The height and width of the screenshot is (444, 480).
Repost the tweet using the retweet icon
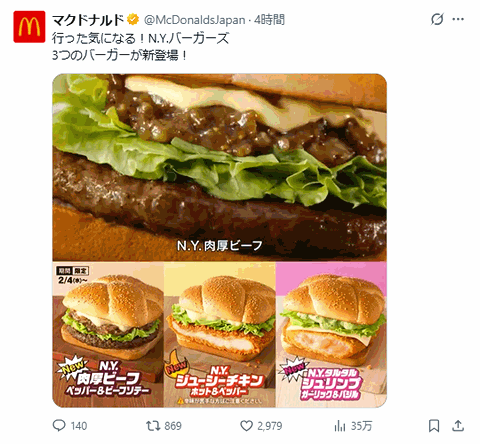[153, 426]
